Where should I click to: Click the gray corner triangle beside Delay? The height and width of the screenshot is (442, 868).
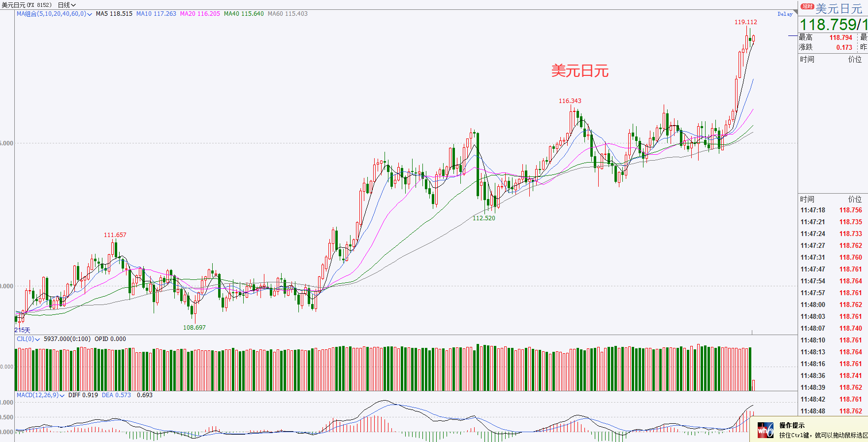pos(795,12)
